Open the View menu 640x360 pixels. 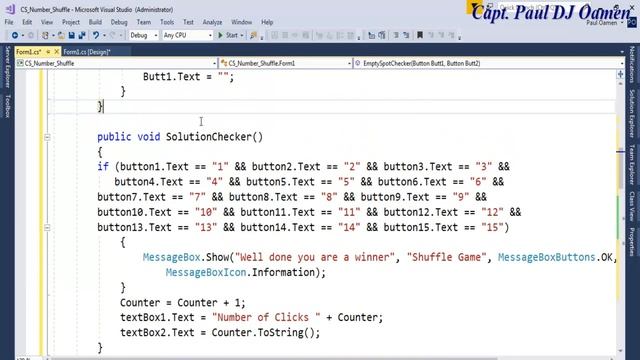[47, 22]
